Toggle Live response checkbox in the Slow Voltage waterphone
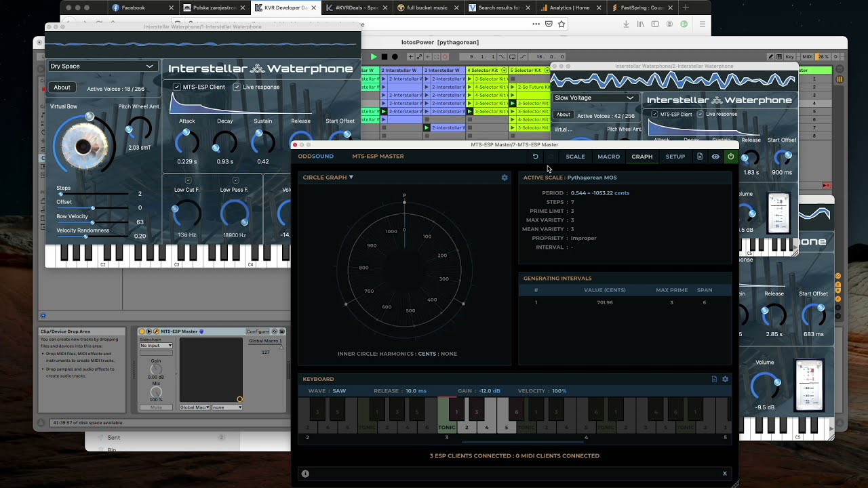This screenshot has height=488, width=868. 701,114
